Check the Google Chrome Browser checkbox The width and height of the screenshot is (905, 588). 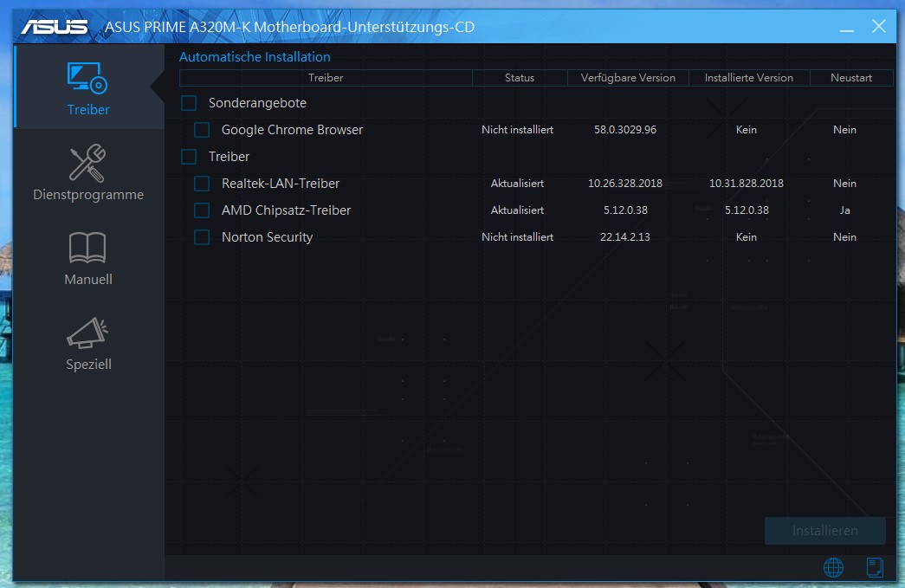pos(202,130)
